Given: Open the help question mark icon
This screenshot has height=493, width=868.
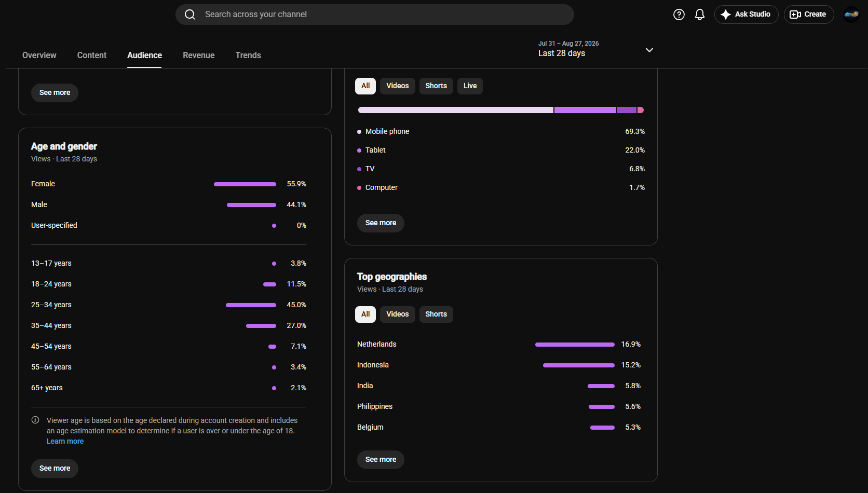Looking at the screenshot, I should click(x=679, y=15).
